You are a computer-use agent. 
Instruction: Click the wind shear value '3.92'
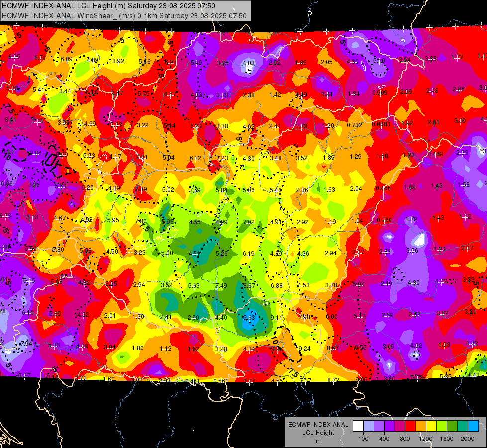[x=118, y=61]
